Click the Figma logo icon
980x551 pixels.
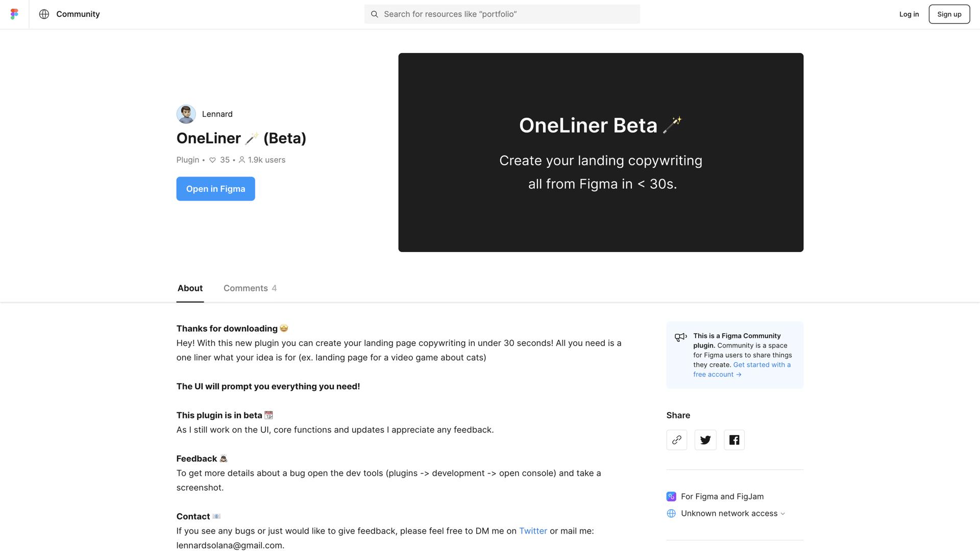(14, 14)
